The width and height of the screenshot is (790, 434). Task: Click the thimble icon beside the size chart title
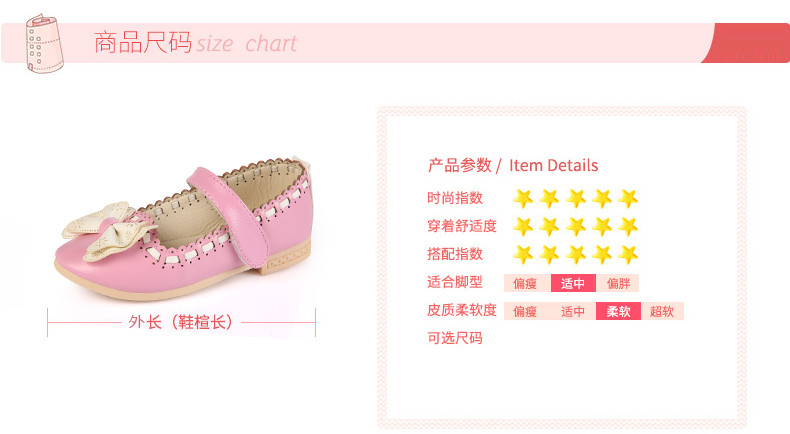click(x=45, y=44)
